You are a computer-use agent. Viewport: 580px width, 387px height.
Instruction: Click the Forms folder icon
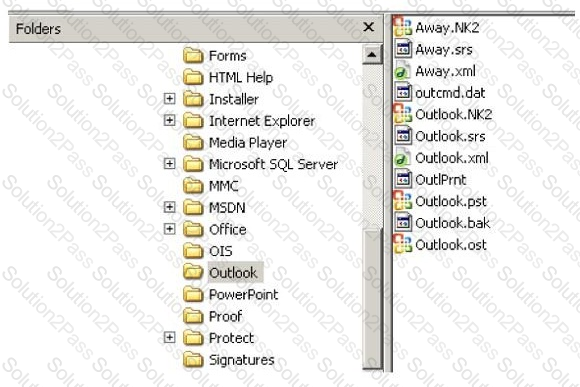(x=193, y=55)
